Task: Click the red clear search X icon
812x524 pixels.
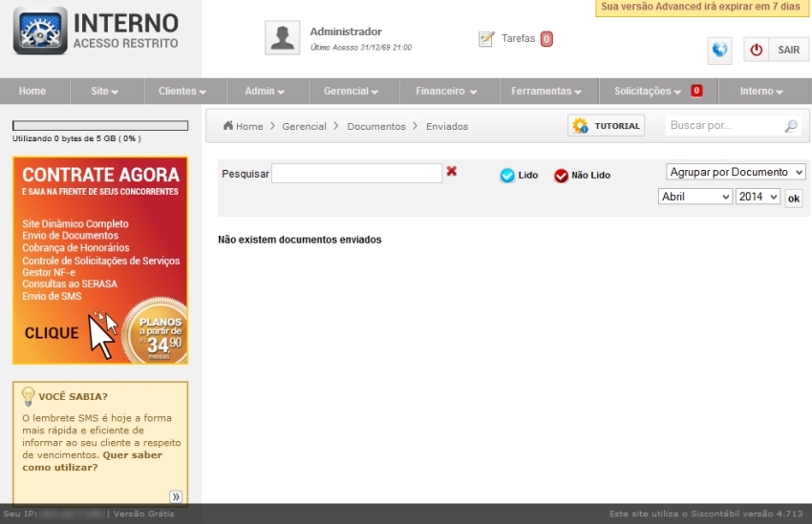Action: click(452, 172)
